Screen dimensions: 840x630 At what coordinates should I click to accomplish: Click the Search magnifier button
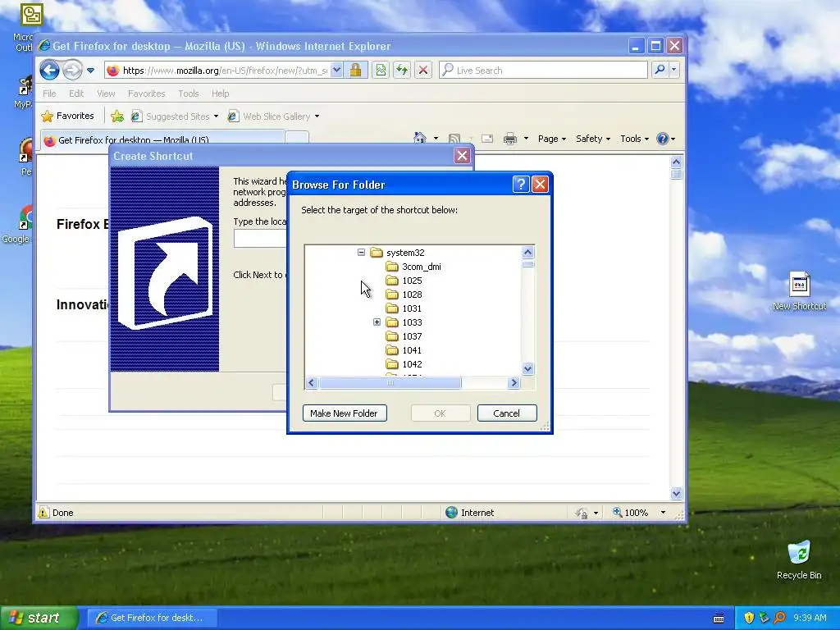point(660,71)
